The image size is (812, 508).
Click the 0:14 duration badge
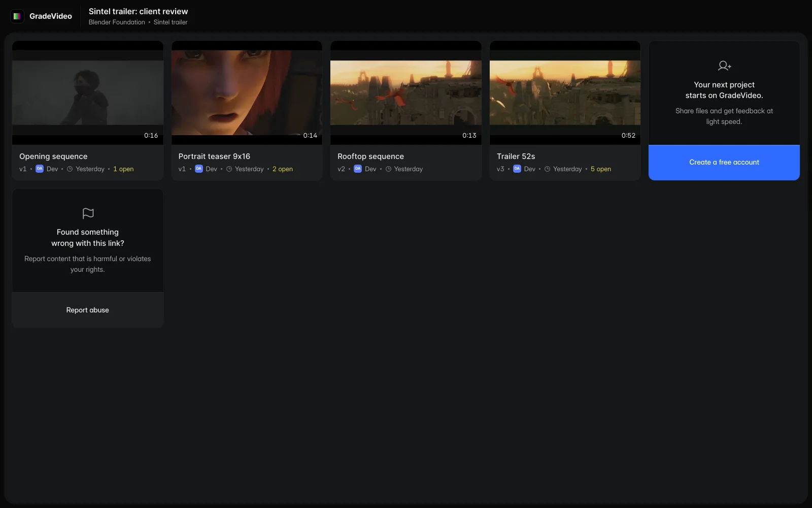[x=310, y=136]
